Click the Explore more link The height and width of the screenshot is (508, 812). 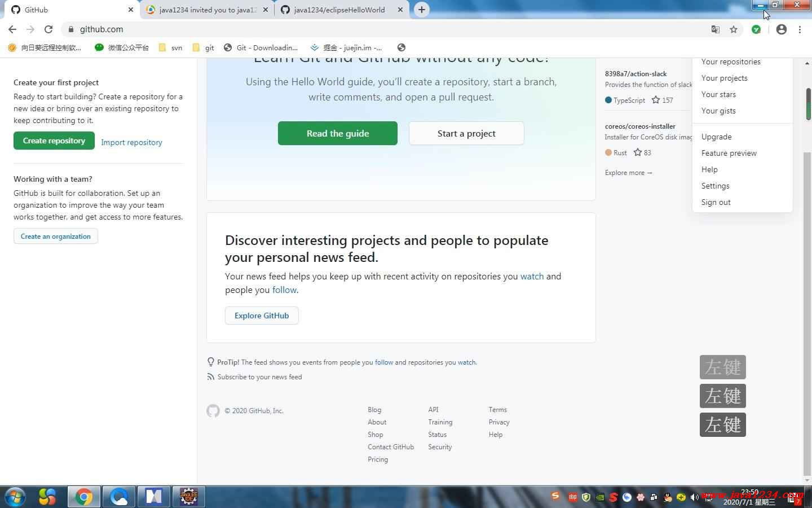[629, 173]
